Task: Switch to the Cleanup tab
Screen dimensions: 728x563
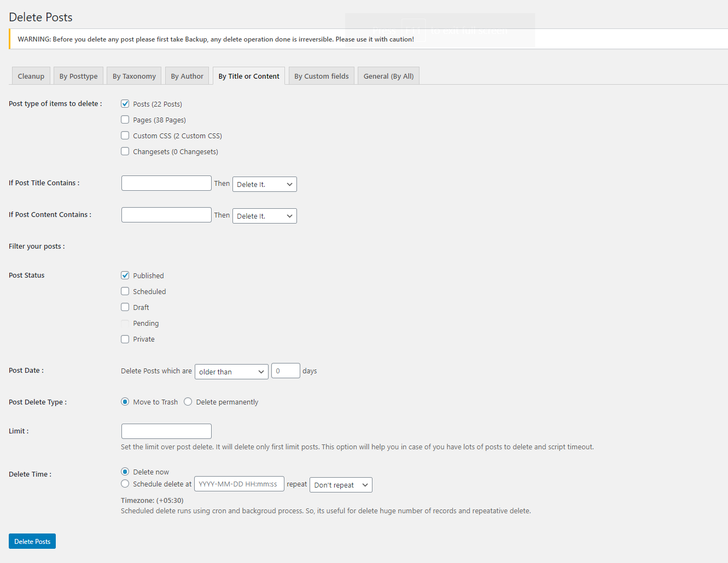Action: tap(31, 75)
